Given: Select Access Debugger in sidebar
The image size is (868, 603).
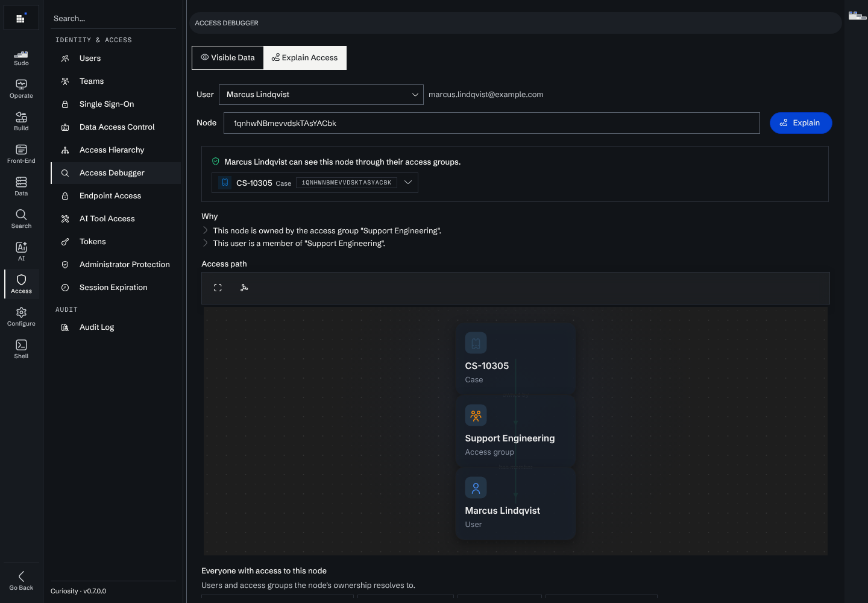Looking at the screenshot, I should tap(116, 173).
